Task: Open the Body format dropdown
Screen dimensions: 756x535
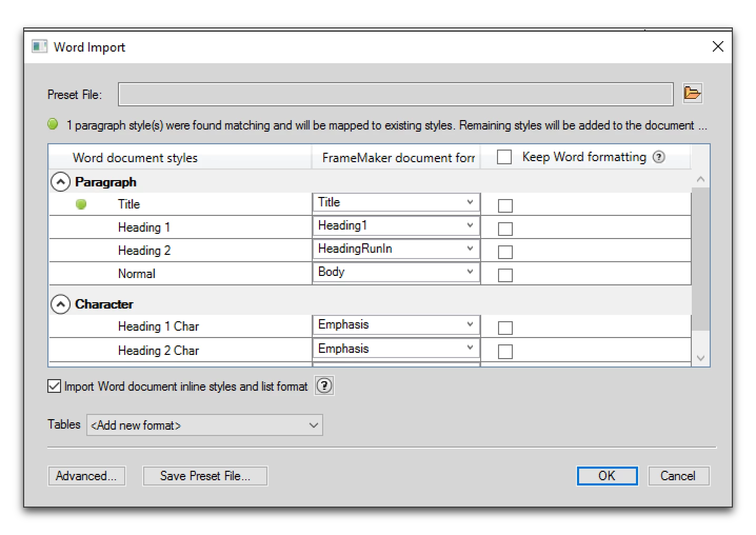Action: [396, 272]
